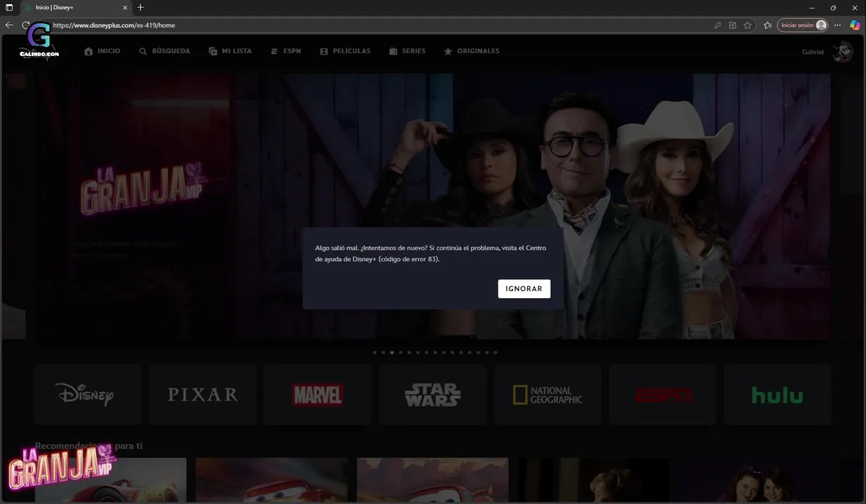Restore down the browser window

pos(833,8)
